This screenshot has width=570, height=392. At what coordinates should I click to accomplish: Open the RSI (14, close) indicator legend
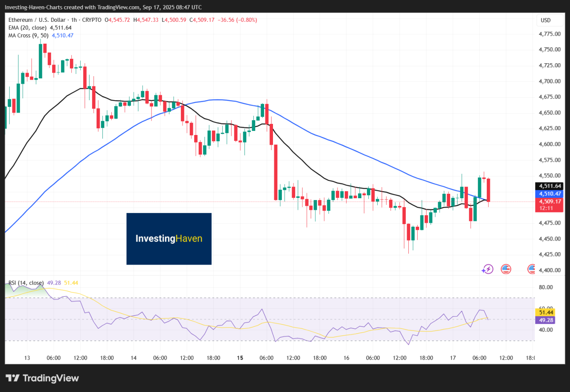26,282
